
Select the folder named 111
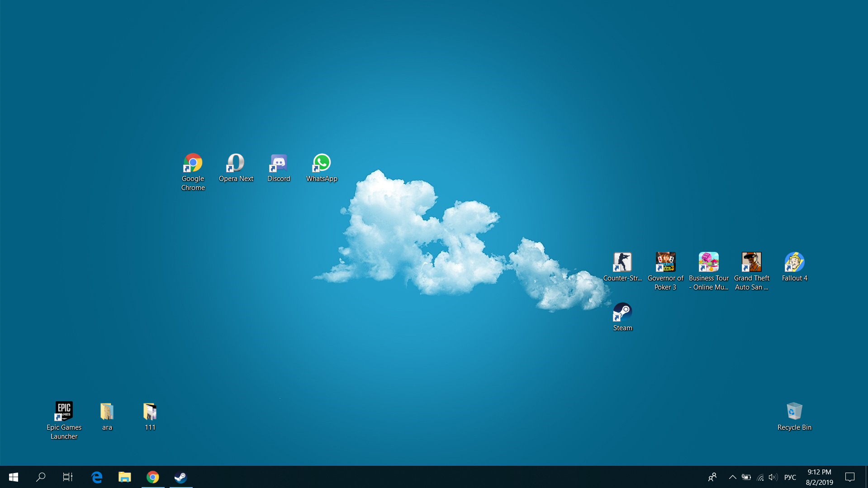coord(150,417)
